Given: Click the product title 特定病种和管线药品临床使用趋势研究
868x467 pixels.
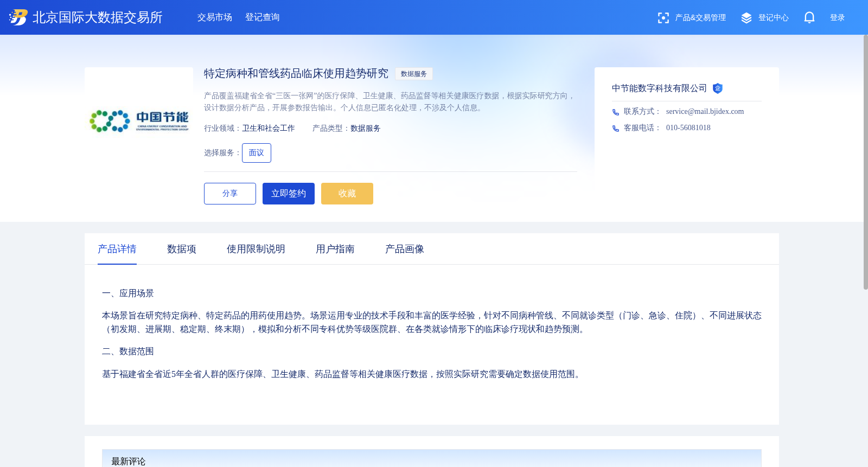Looking at the screenshot, I should pyautogui.click(x=296, y=74).
